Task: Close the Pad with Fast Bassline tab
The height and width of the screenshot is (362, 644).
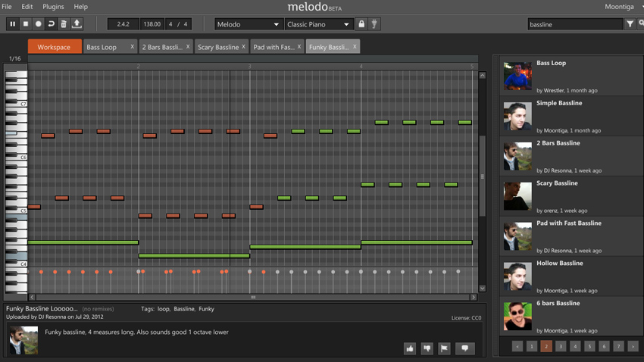Action: point(299,47)
